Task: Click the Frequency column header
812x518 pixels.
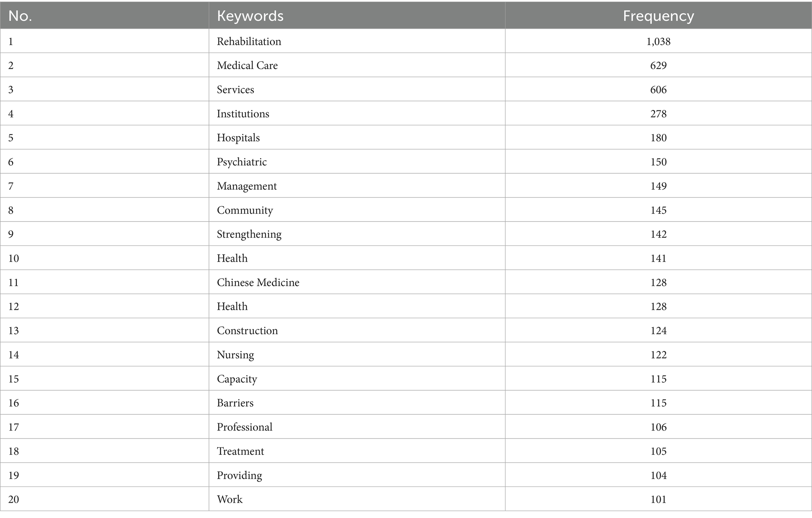Action: [658, 16]
